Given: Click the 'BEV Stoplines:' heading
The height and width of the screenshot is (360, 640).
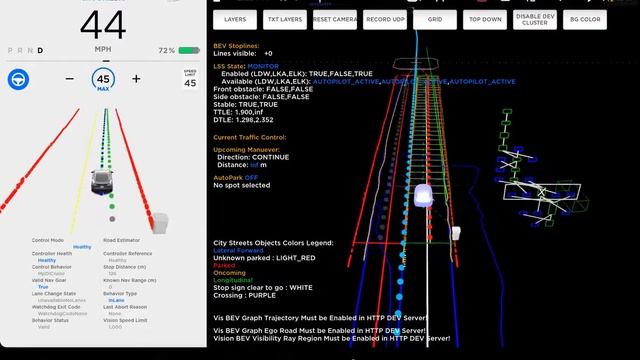Looking at the screenshot, I should [x=236, y=46].
